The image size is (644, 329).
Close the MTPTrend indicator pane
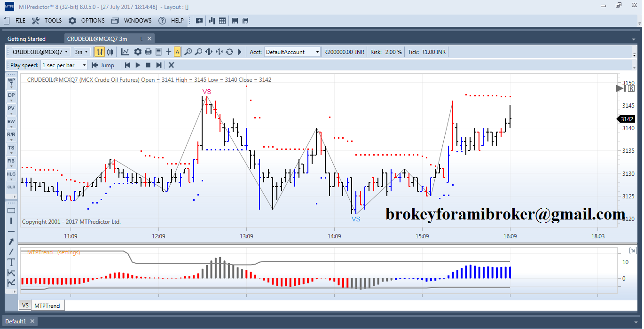pos(633,251)
